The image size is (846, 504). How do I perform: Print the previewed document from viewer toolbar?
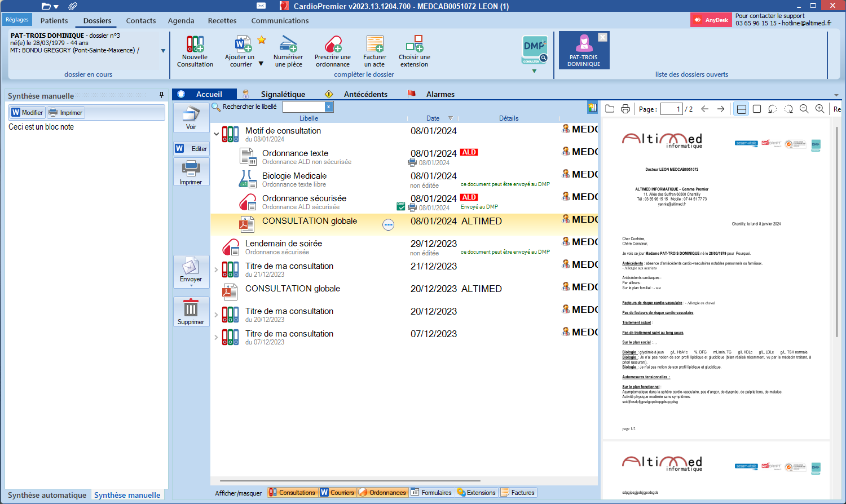pos(625,109)
